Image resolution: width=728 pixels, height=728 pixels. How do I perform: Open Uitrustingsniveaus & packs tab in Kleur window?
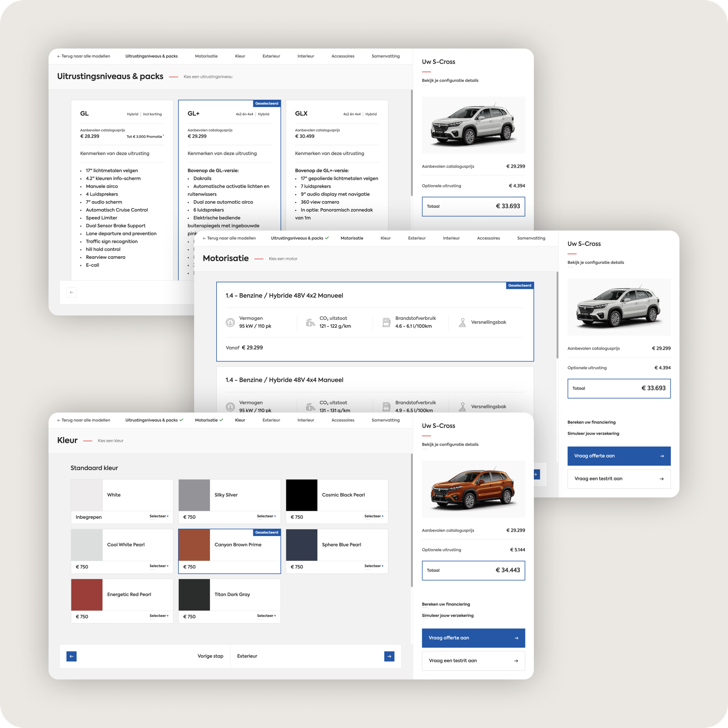coord(154,420)
